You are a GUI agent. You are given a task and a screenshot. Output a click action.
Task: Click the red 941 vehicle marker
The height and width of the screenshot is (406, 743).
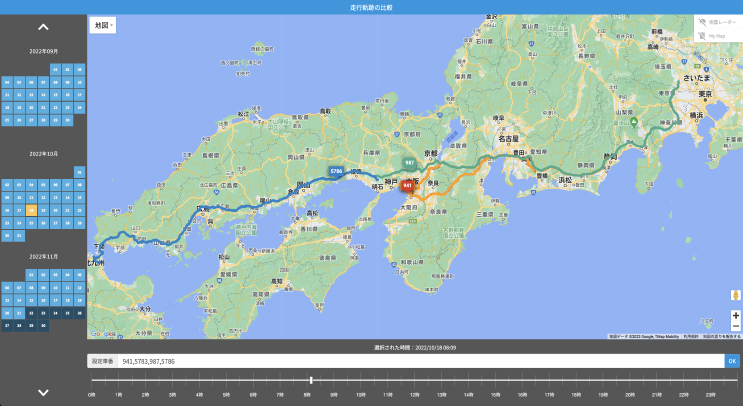(x=407, y=185)
